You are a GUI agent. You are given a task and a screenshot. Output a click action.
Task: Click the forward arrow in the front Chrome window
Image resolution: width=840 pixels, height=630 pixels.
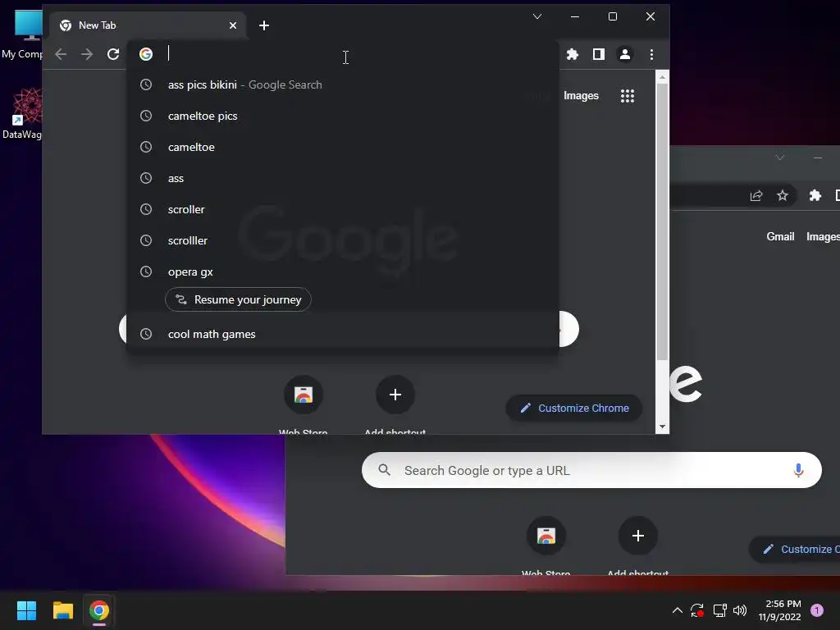pyautogui.click(x=87, y=54)
